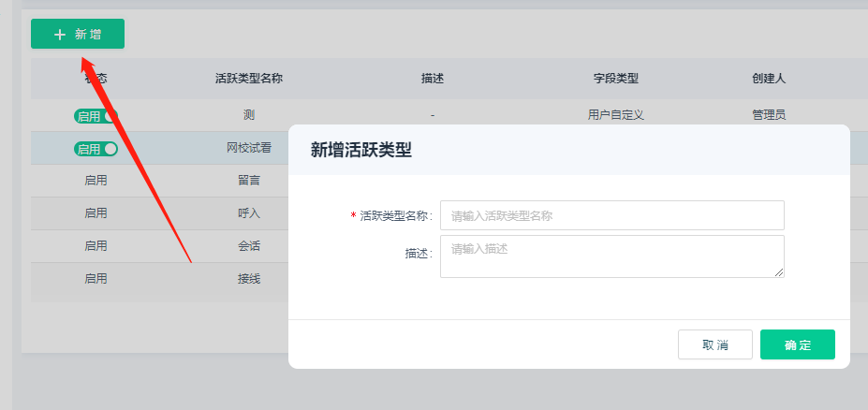Focus the 活跃类型名称 input field

(x=611, y=215)
